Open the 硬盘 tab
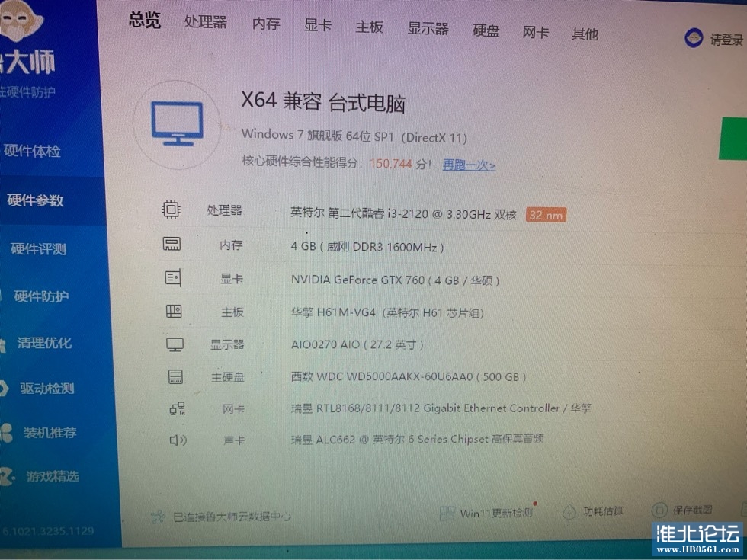The image size is (747, 560). (486, 31)
